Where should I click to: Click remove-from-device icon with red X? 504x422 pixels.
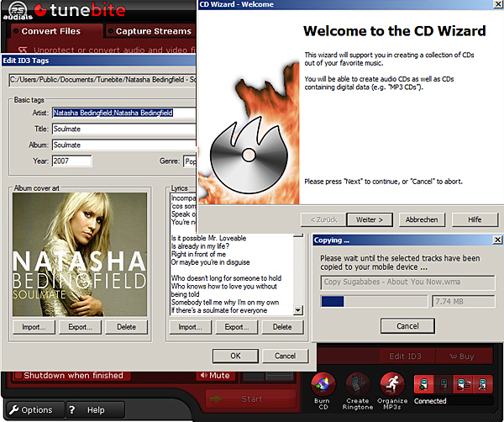[444, 384]
